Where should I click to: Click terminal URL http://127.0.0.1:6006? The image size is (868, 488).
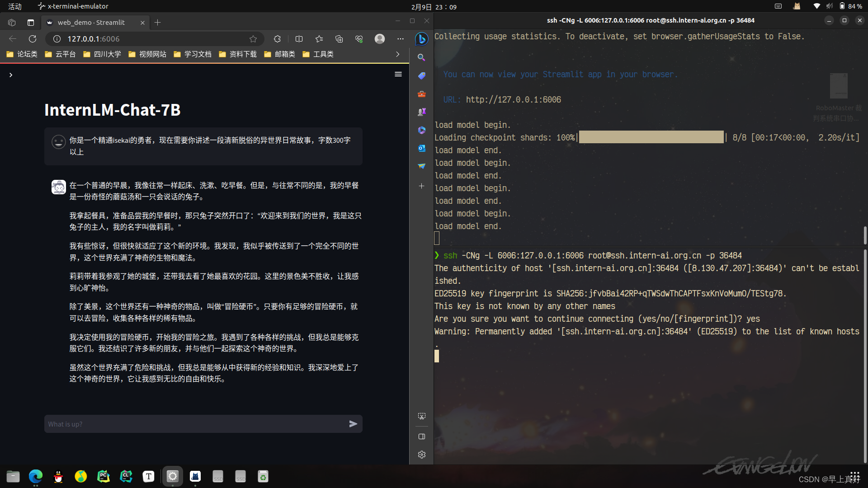coord(514,100)
